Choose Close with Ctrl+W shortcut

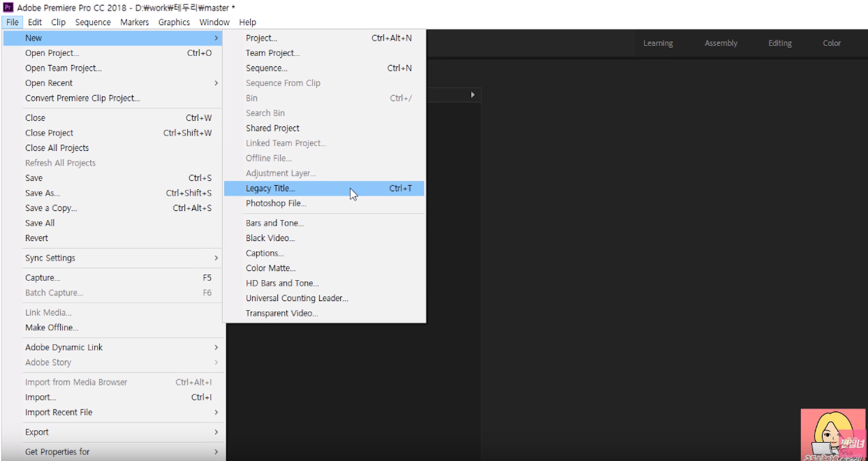point(112,118)
